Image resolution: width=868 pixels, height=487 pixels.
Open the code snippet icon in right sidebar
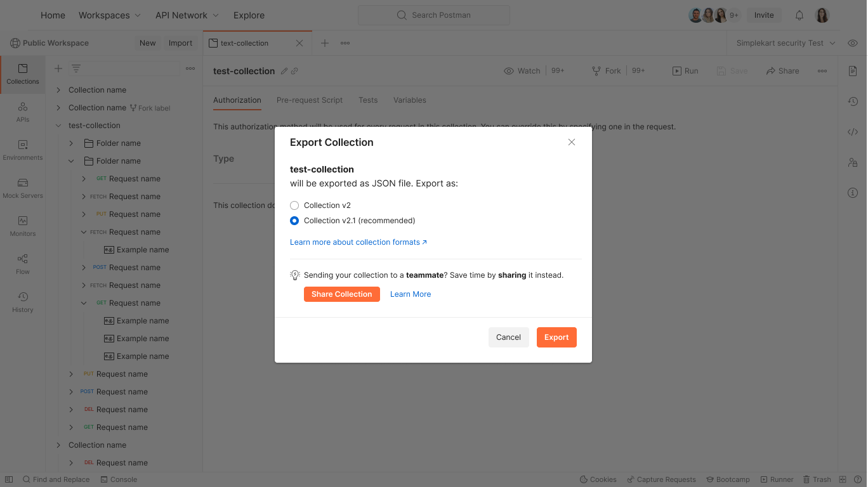(853, 132)
